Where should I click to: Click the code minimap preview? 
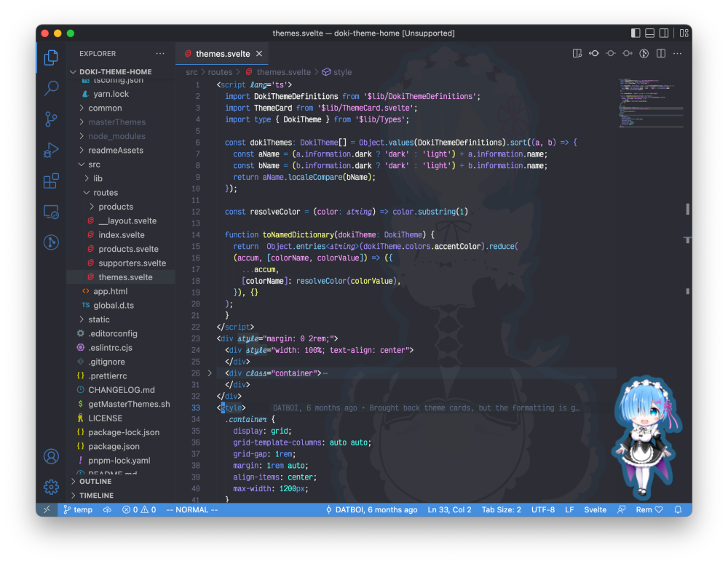pos(650,103)
